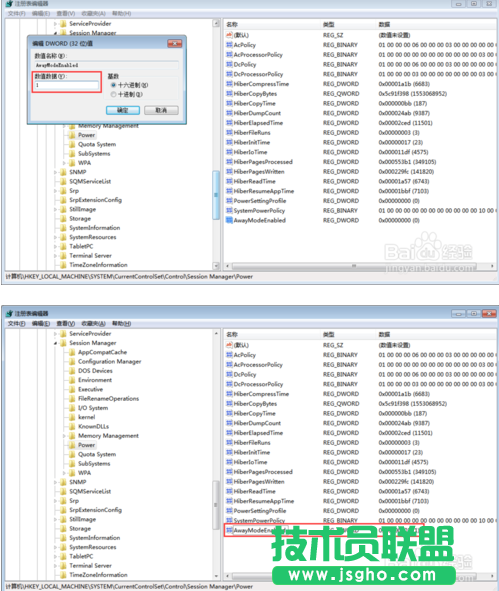Click the value name field AwayModeEnabled in dialog
The height and width of the screenshot is (591, 499).
(x=106, y=65)
